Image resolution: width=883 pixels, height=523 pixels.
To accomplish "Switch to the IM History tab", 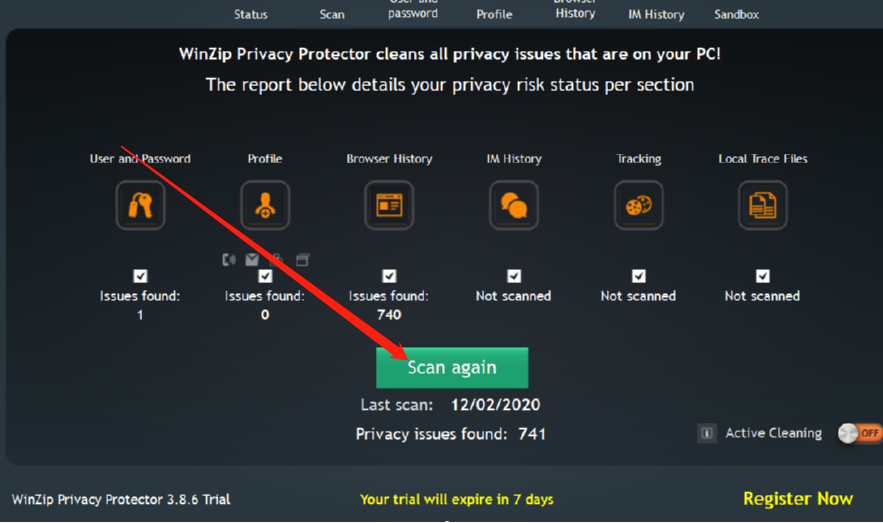I will [x=656, y=15].
